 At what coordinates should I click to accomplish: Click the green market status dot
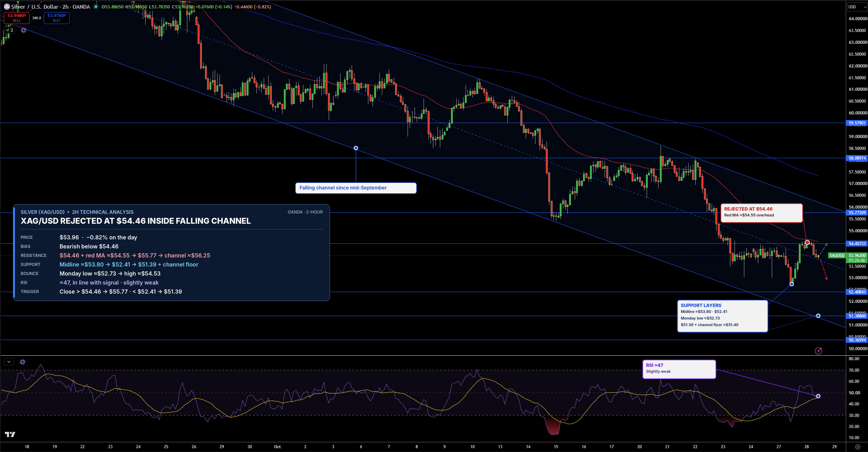[96, 7]
